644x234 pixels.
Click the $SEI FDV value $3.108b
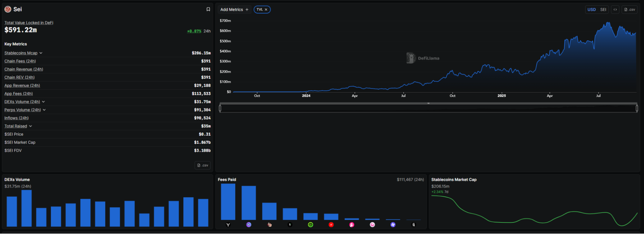click(x=202, y=151)
